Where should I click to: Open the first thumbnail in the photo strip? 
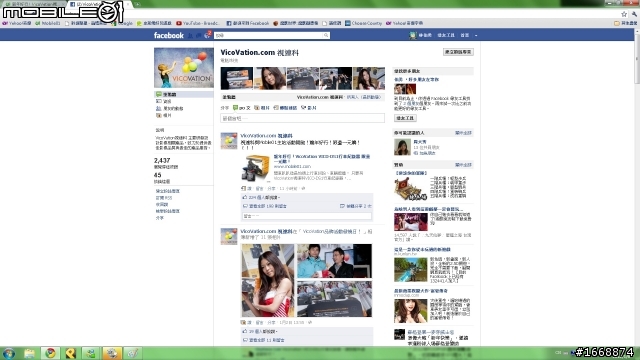pyautogui.click(x=237, y=78)
